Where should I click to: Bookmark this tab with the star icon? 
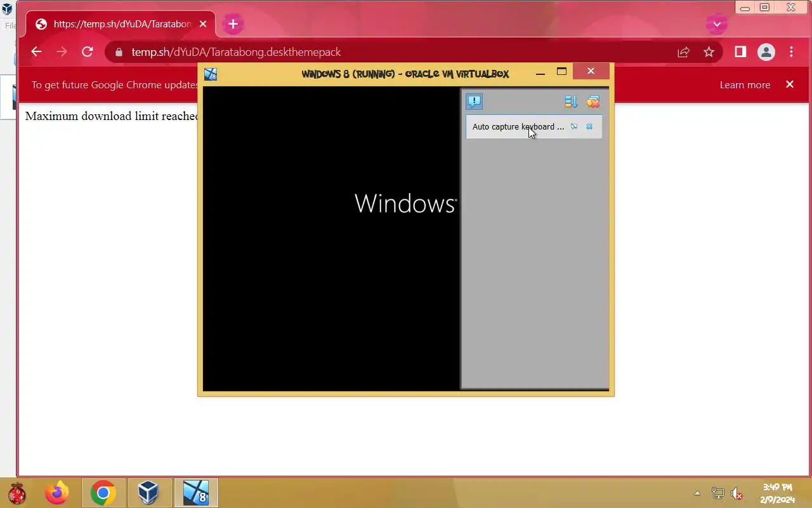tap(709, 52)
